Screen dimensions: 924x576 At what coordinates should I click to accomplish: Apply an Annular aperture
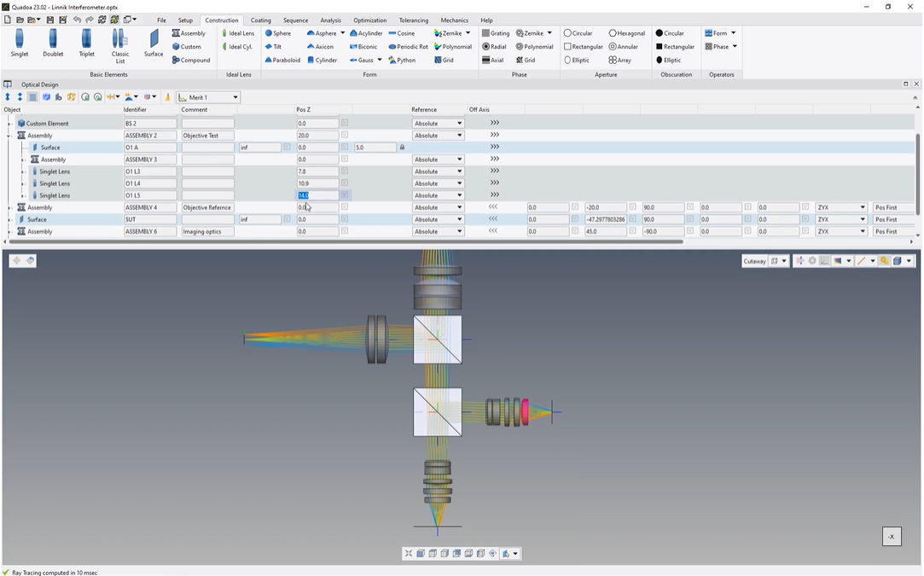click(624, 47)
